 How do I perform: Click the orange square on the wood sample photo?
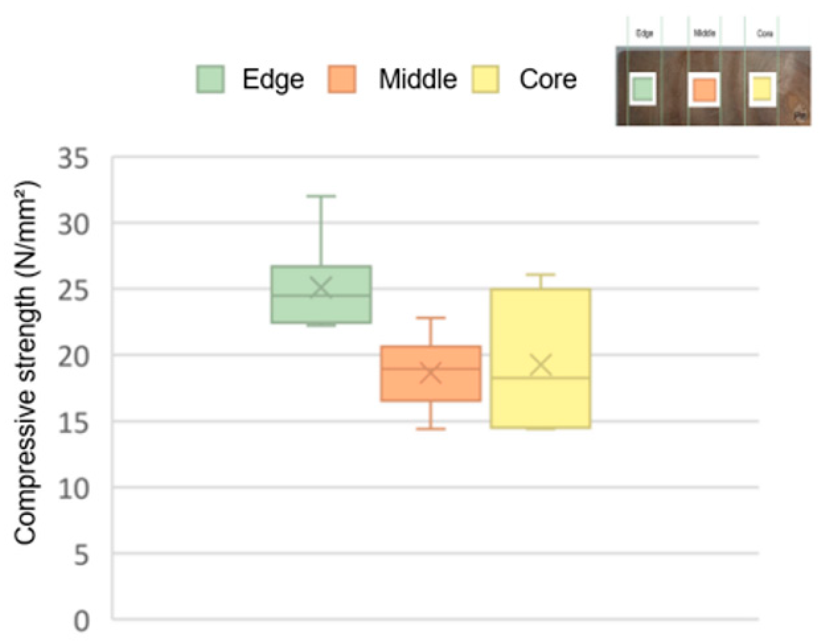click(704, 90)
